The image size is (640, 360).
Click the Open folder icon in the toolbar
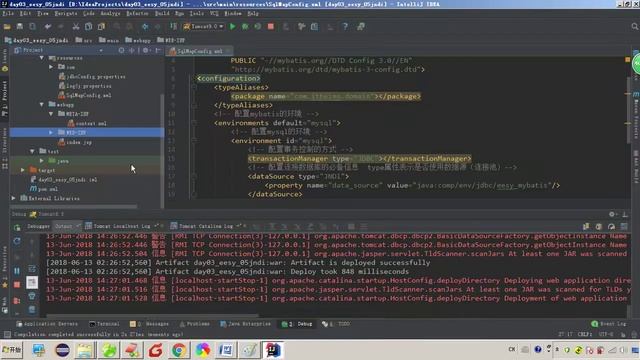click(7, 27)
